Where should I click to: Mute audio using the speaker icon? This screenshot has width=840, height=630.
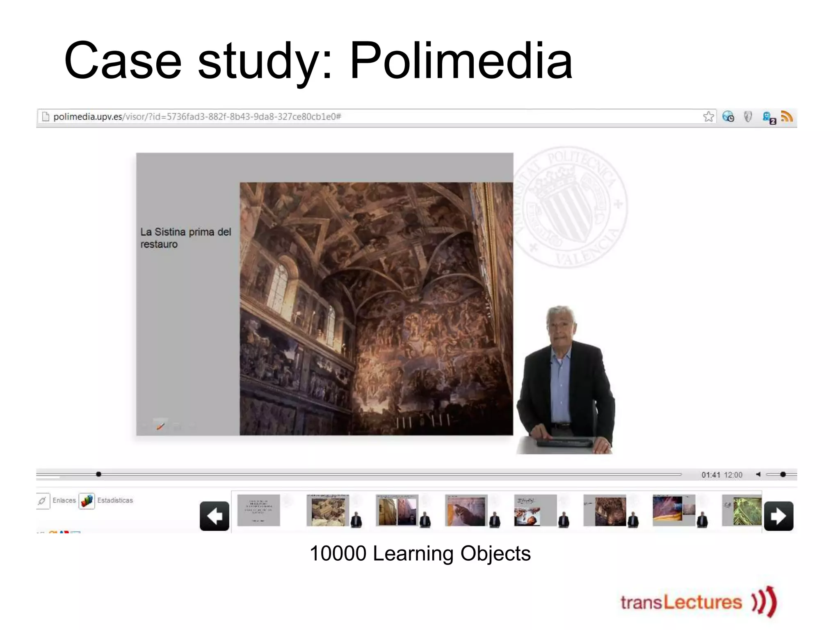tap(758, 475)
